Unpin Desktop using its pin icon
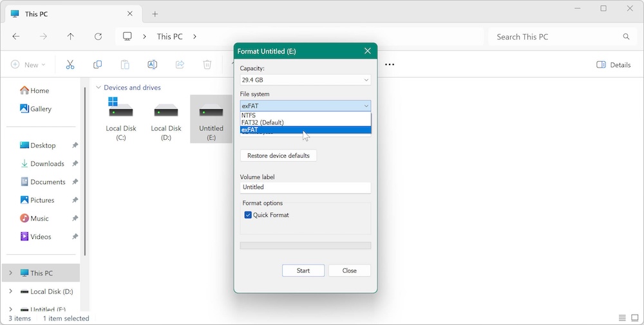The width and height of the screenshot is (644, 325). pyautogui.click(x=75, y=145)
